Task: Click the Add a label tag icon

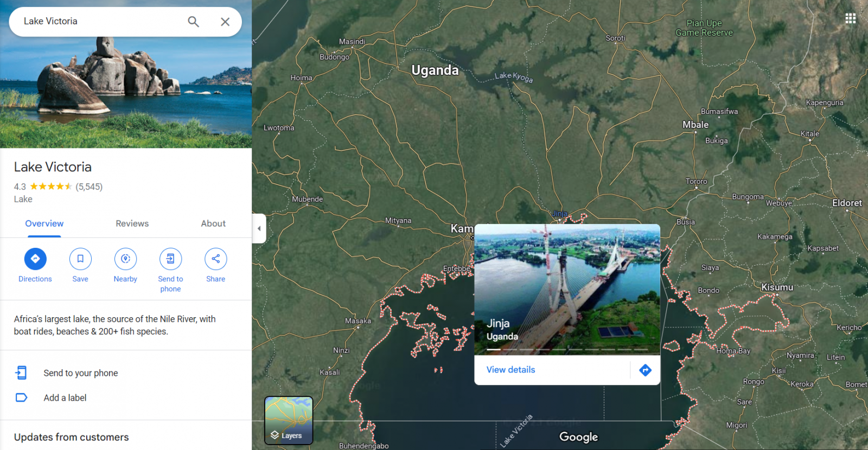Action: [21, 397]
